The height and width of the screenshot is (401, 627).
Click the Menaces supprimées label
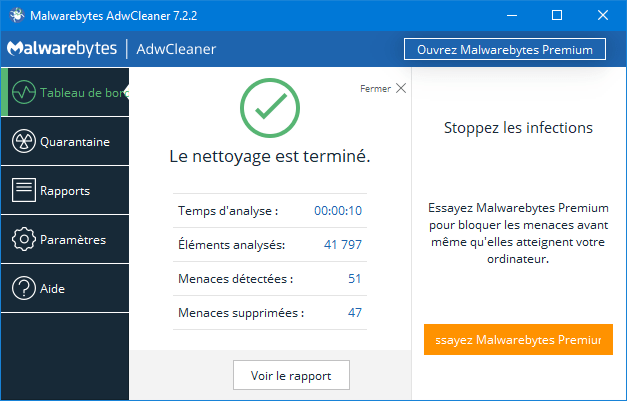(x=241, y=313)
